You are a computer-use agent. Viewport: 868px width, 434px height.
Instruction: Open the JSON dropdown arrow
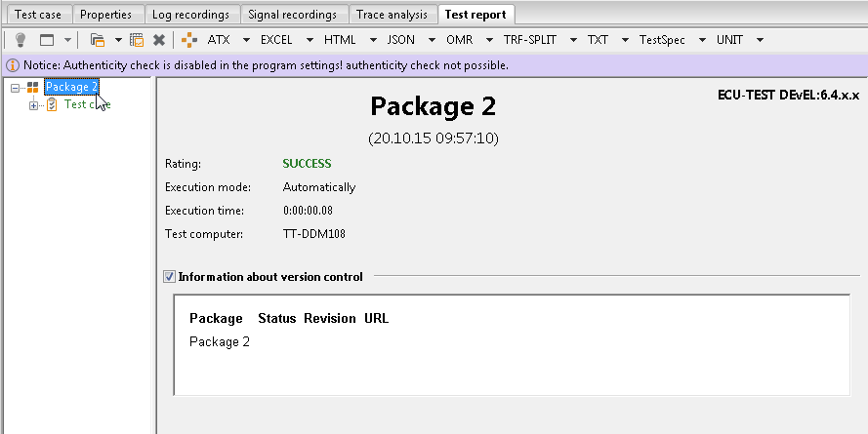432,40
